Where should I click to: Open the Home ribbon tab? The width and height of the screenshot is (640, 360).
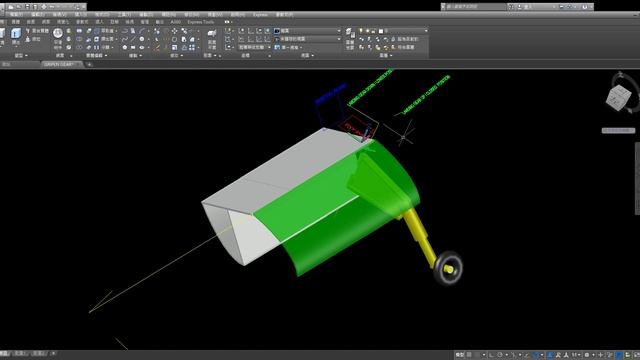pyautogui.click(x=2, y=22)
